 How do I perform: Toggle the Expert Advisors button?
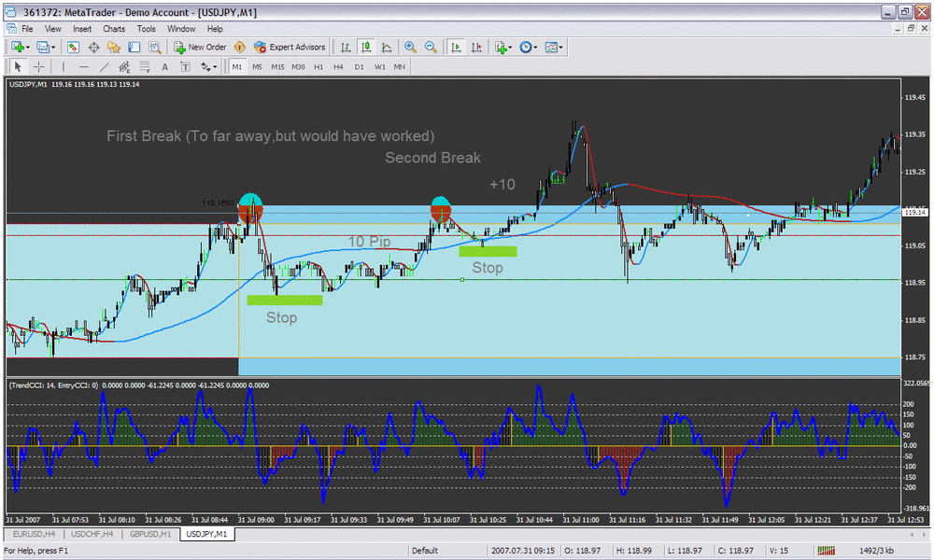(x=290, y=47)
